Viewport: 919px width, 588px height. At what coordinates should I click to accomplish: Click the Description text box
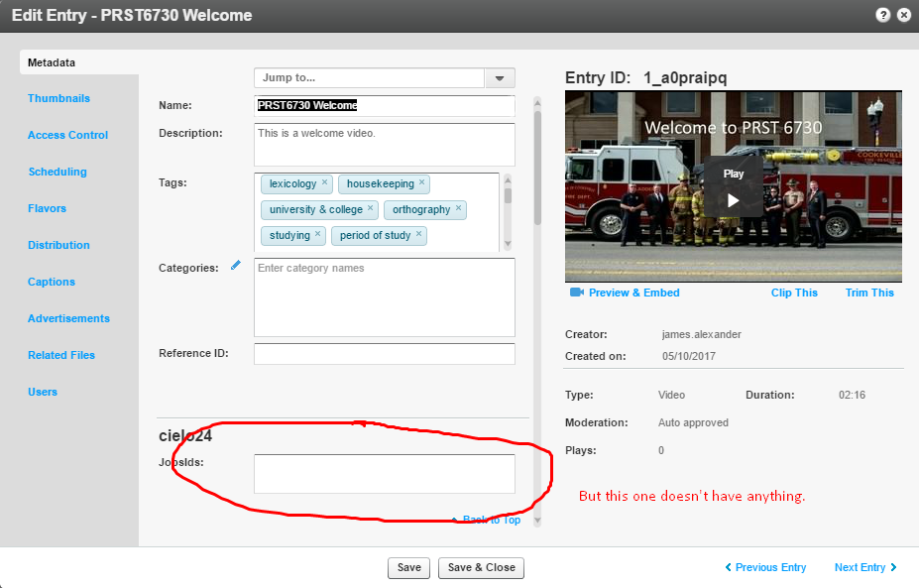click(x=384, y=145)
